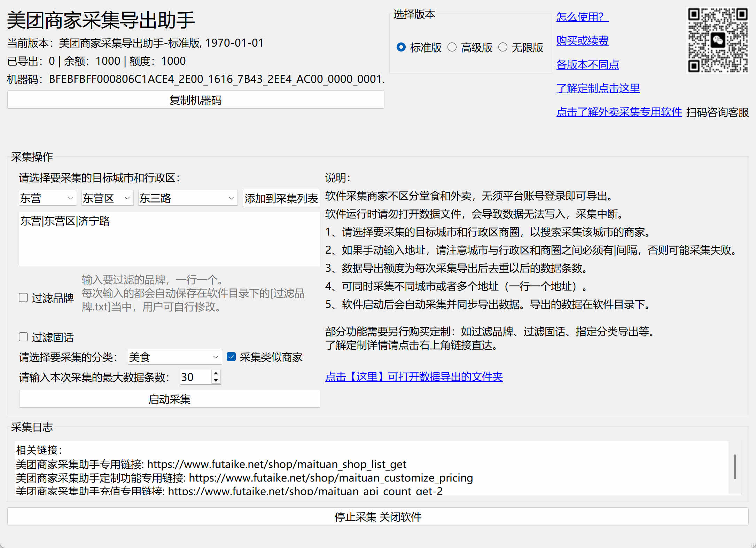756x548 pixels.
Task: Click the 停止采集 关闭软件 button
Action: tap(378, 517)
